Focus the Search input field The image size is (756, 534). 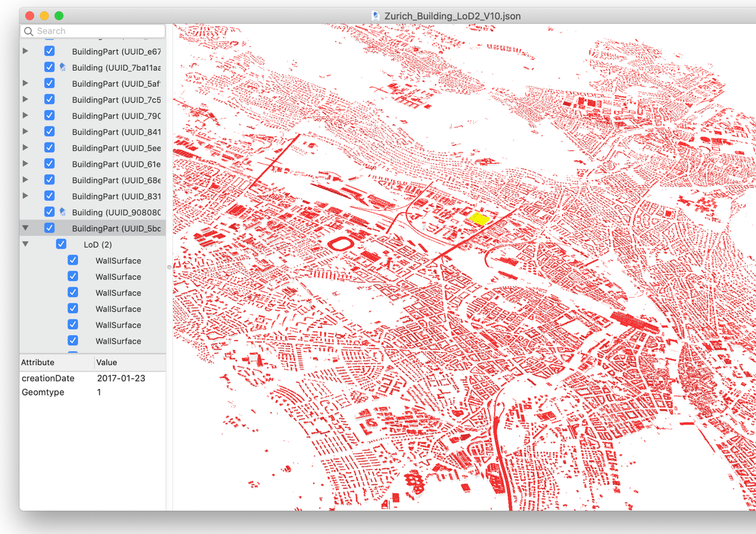point(93,31)
